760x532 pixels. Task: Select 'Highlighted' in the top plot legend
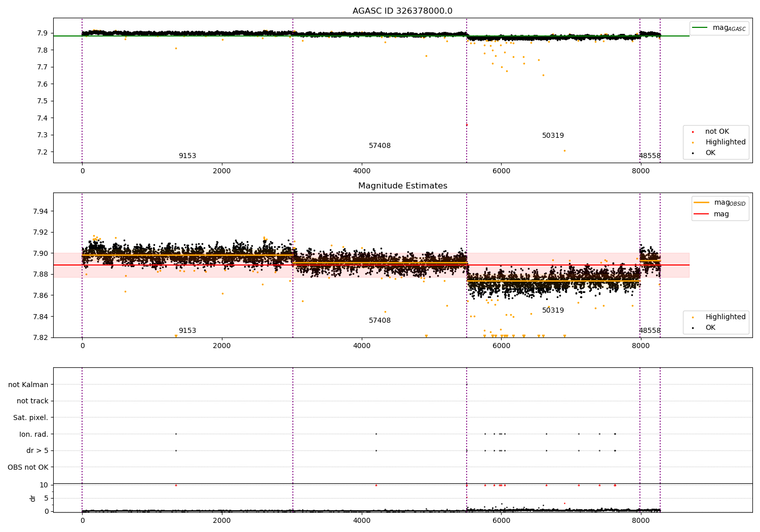pyautogui.click(x=725, y=142)
